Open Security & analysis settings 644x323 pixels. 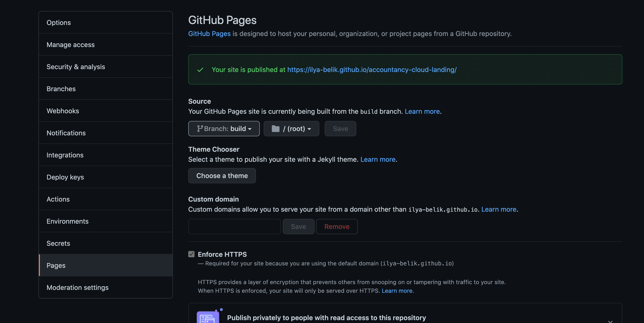point(76,67)
